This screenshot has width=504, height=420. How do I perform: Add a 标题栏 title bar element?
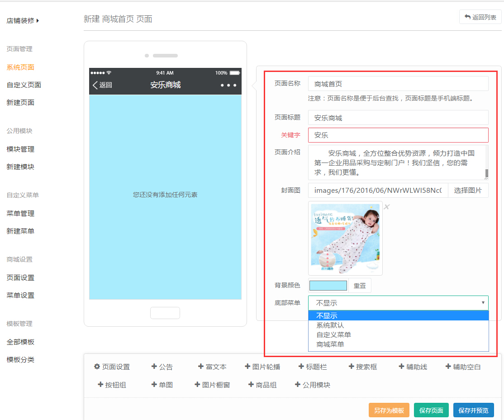313,367
